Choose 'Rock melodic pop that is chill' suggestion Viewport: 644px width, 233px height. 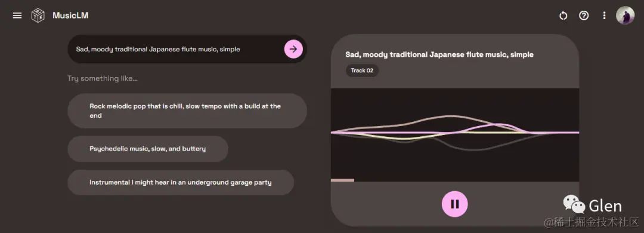[187, 111]
